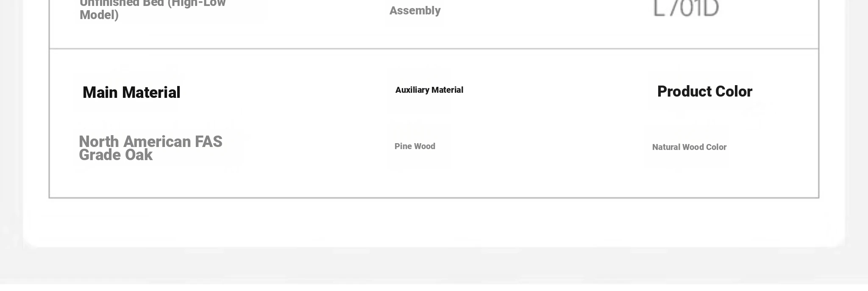Select North American FAS Grade Oak value

coord(150,148)
